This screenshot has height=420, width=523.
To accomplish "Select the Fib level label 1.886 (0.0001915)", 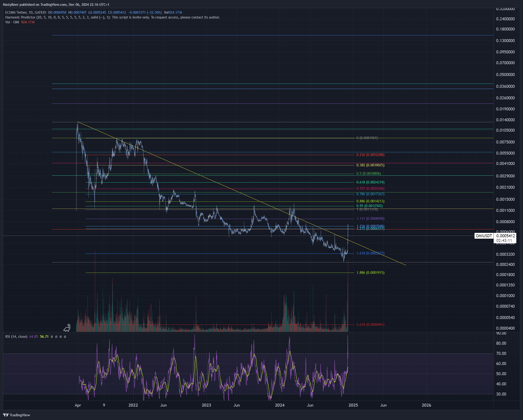I will click(370, 273).
